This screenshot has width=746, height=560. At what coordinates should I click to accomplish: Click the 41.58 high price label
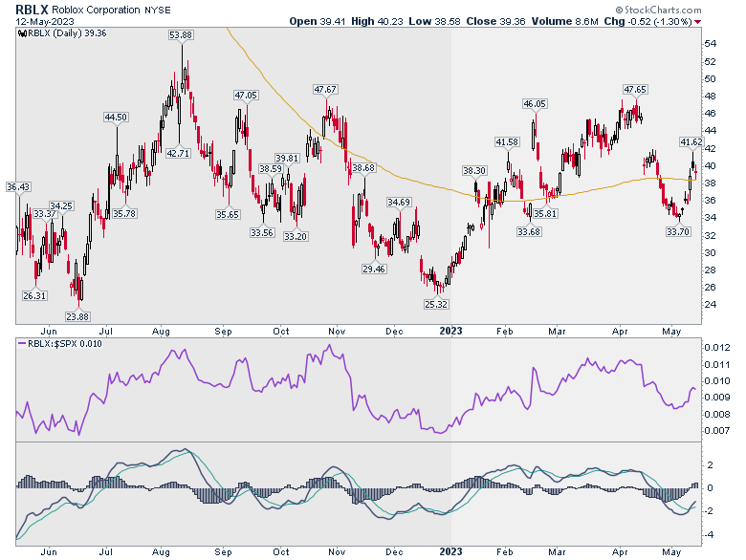(x=507, y=141)
